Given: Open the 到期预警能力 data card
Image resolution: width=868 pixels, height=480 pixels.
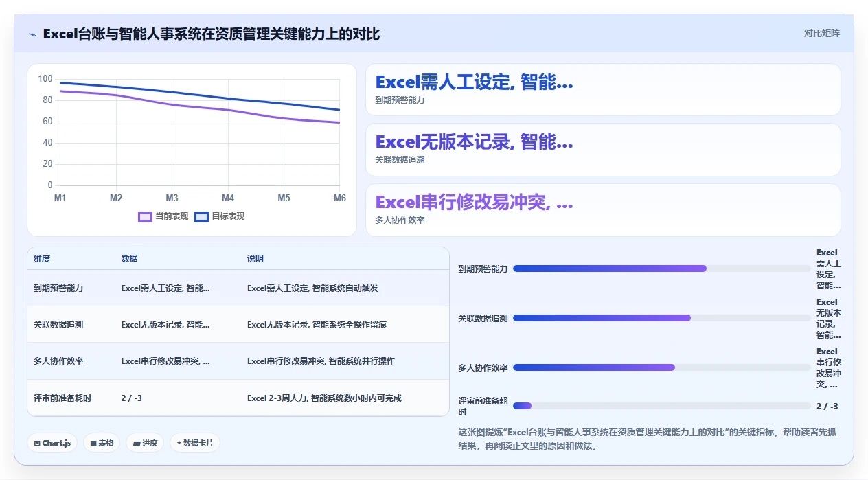Looking at the screenshot, I should tap(603, 90).
